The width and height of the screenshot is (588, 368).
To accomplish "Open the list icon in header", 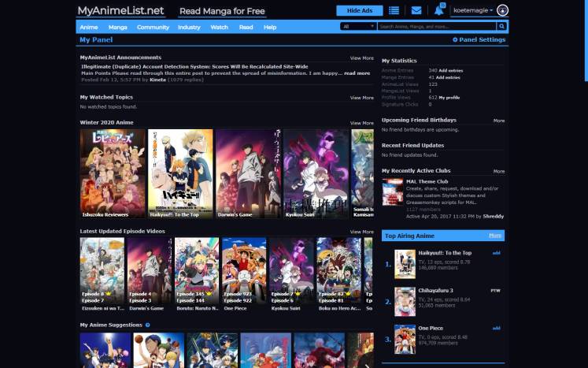I will point(394,10).
